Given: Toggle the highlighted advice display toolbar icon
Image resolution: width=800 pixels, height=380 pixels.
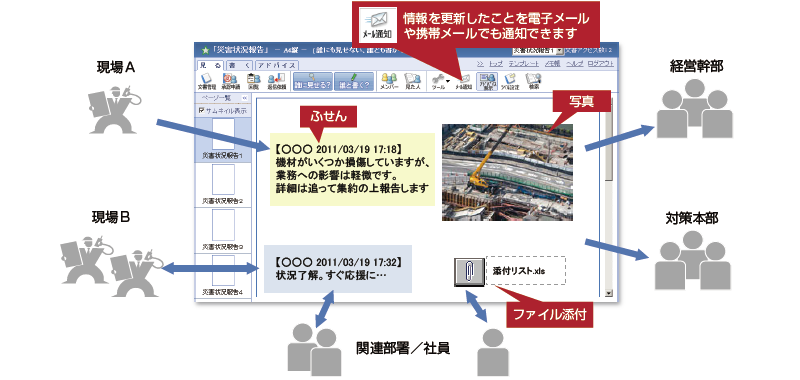Looking at the screenshot, I should 487,81.
